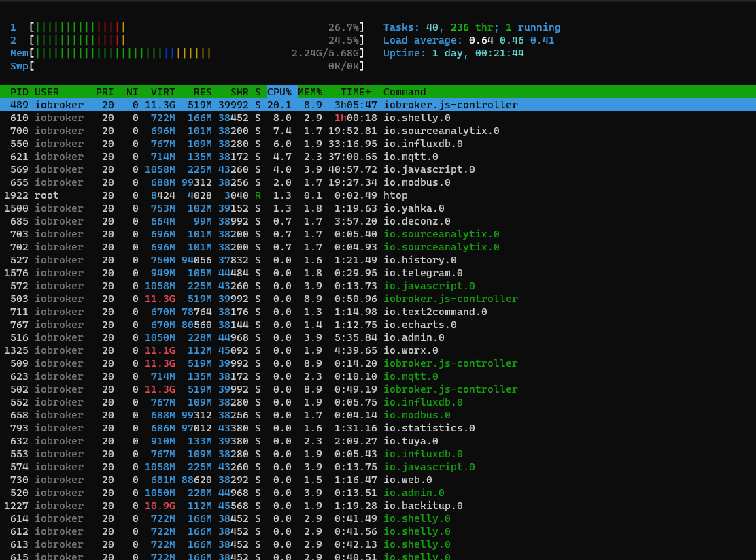Select PID 623 io.mqtt.0 thread

[x=378, y=376]
